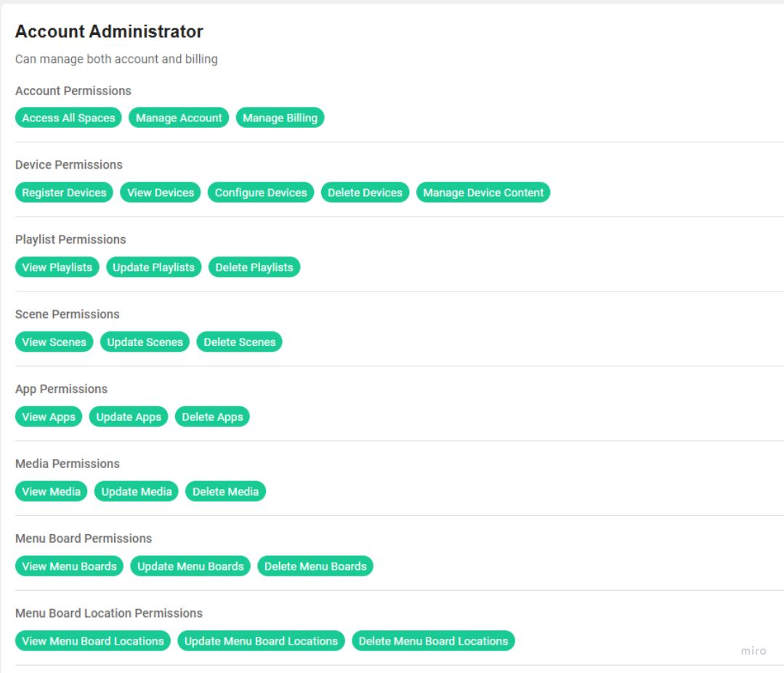Click the Manage Account permission chip

[178, 118]
